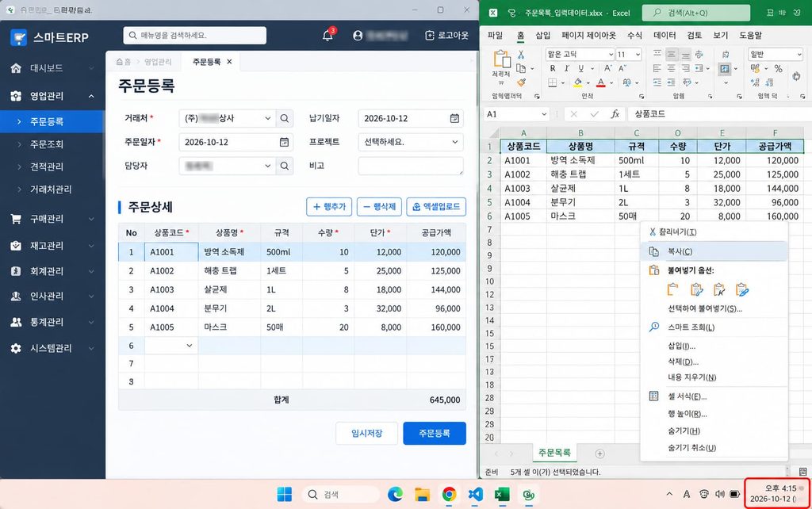This screenshot has height=509, width=812.
Task: Select the format painter brush in Excel
Action: (521, 82)
